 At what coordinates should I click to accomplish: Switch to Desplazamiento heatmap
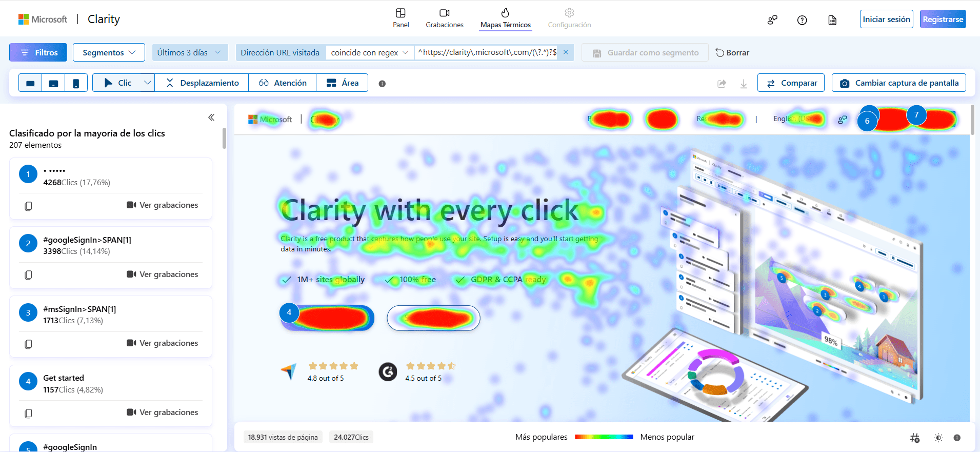point(202,83)
